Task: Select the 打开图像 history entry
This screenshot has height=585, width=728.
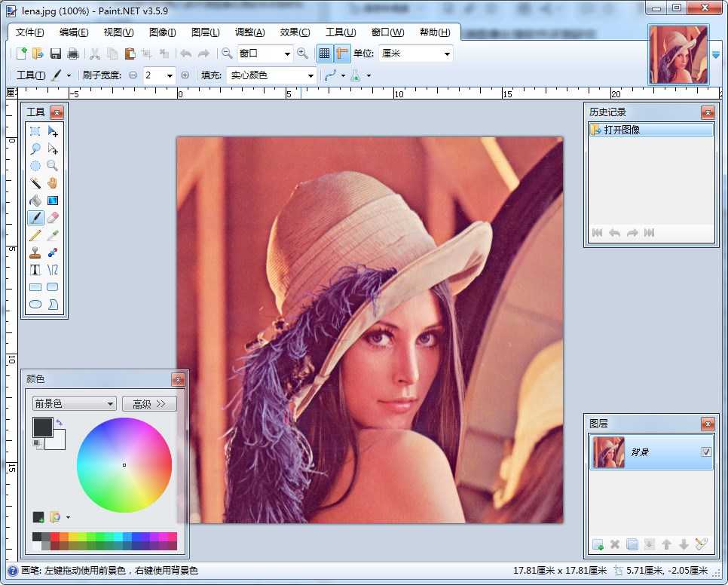Action: click(651, 130)
